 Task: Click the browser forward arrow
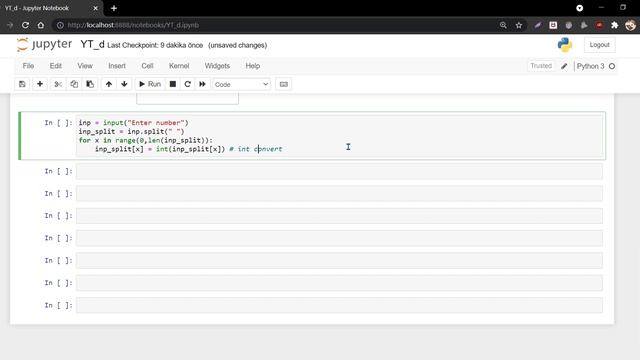click(10, 25)
